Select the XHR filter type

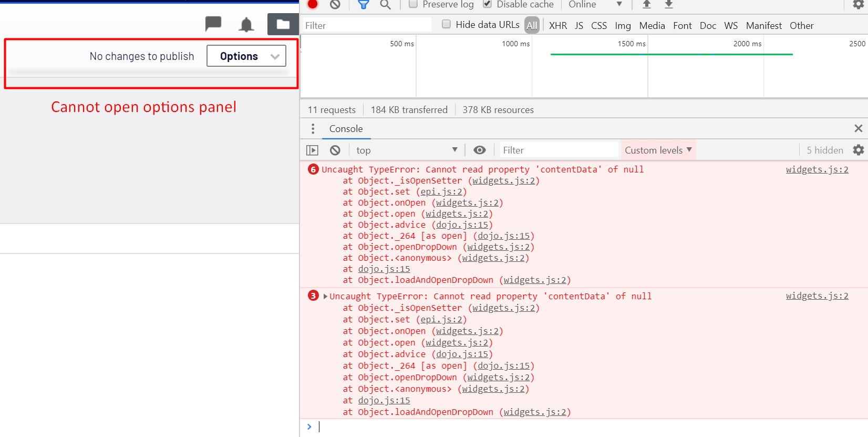click(557, 26)
